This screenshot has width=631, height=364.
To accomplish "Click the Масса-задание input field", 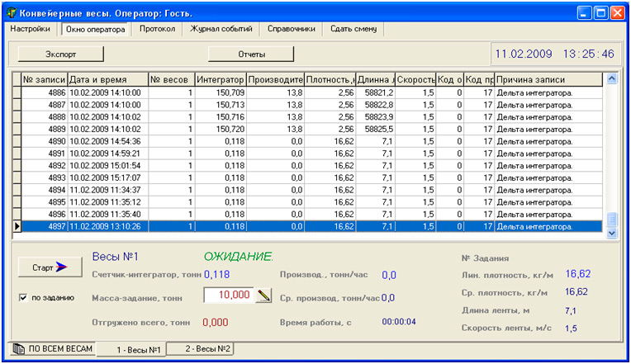I will [x=228, y=295].
